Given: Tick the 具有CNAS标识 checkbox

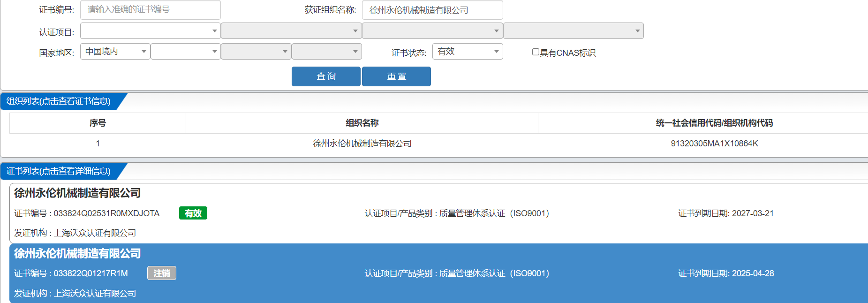Looking at the screenshot, I should click(x=536, y=52).
